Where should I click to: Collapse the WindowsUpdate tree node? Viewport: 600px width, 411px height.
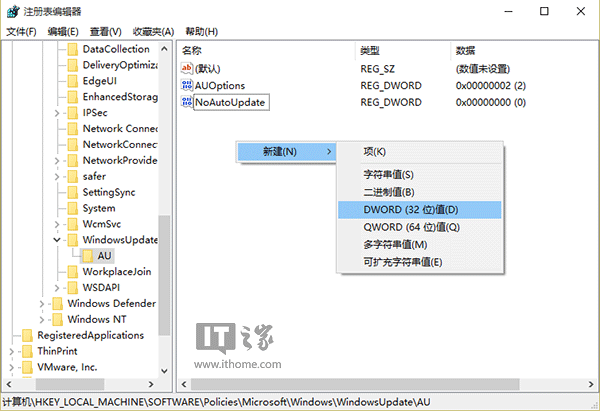58,240
